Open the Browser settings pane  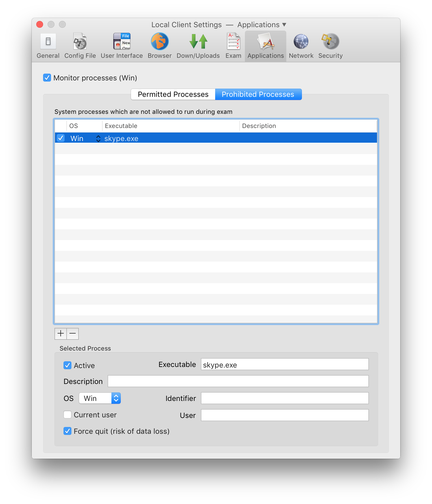pos(160,46)
